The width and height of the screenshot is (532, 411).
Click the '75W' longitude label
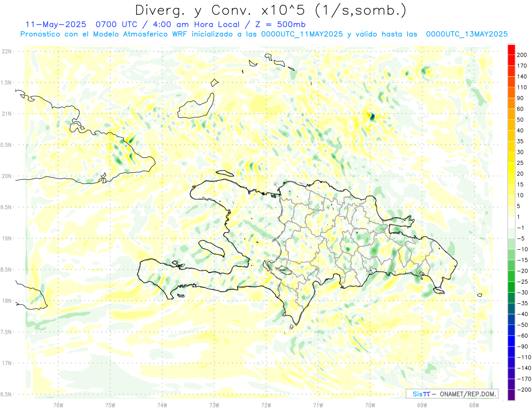click(x=110, y=405)
